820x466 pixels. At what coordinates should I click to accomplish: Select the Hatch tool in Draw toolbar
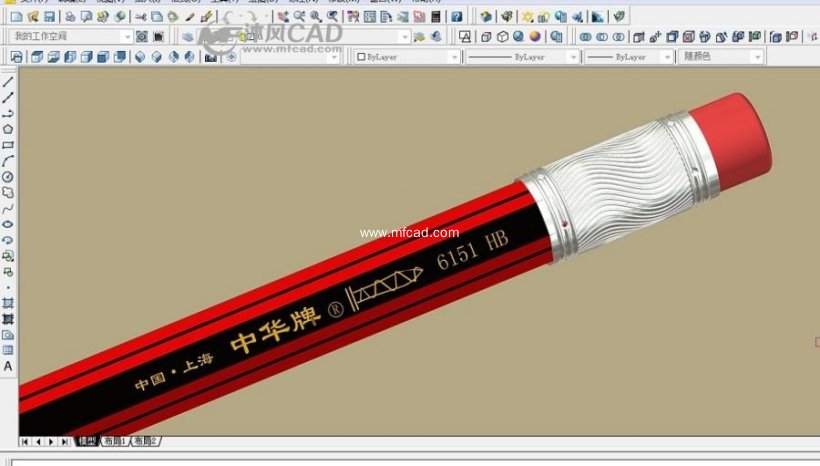point(8,303)
